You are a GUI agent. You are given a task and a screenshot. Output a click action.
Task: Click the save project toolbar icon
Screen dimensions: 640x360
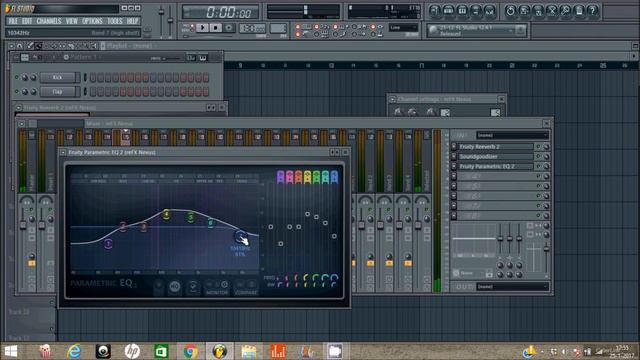pos(524,10)
